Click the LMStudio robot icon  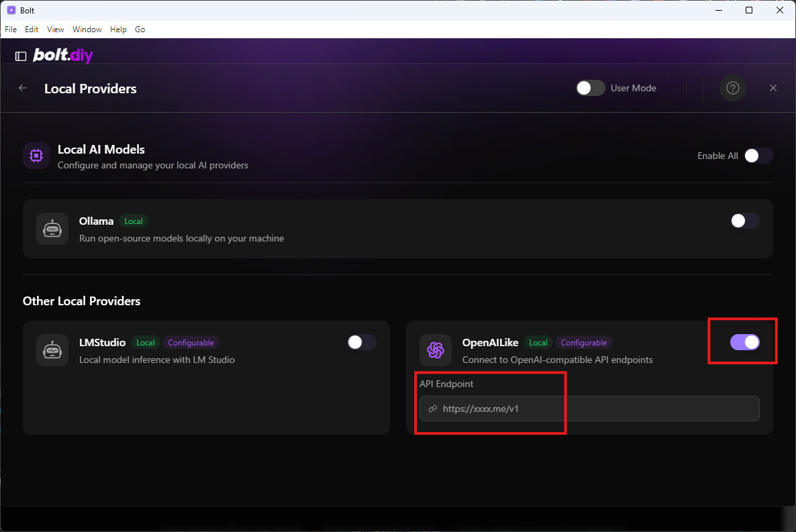[x=52, y=350]
